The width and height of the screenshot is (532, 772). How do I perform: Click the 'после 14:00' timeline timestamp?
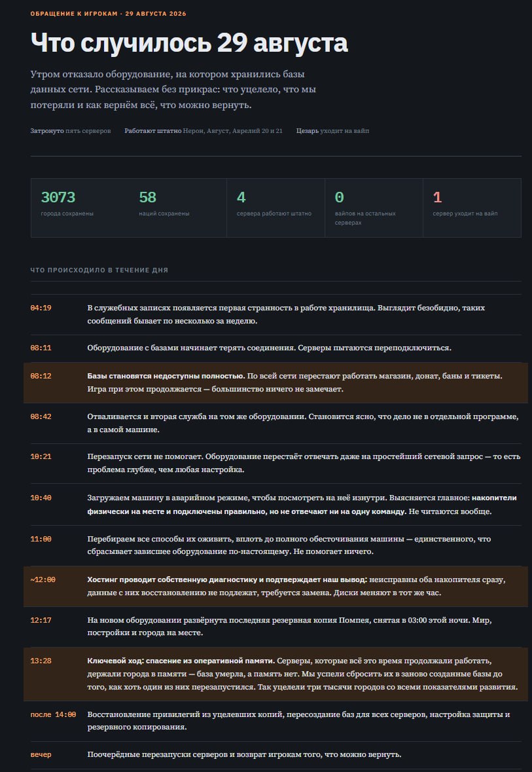click(53, 715)
